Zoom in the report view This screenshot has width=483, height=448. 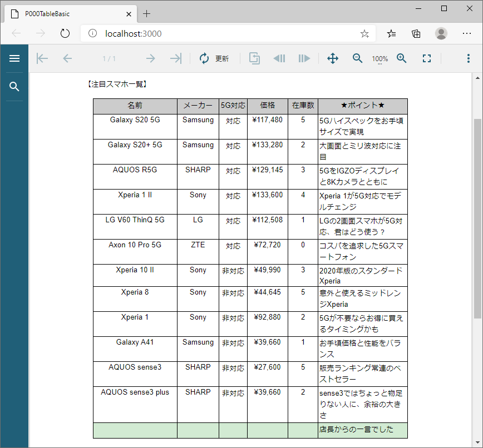[402, 58]
